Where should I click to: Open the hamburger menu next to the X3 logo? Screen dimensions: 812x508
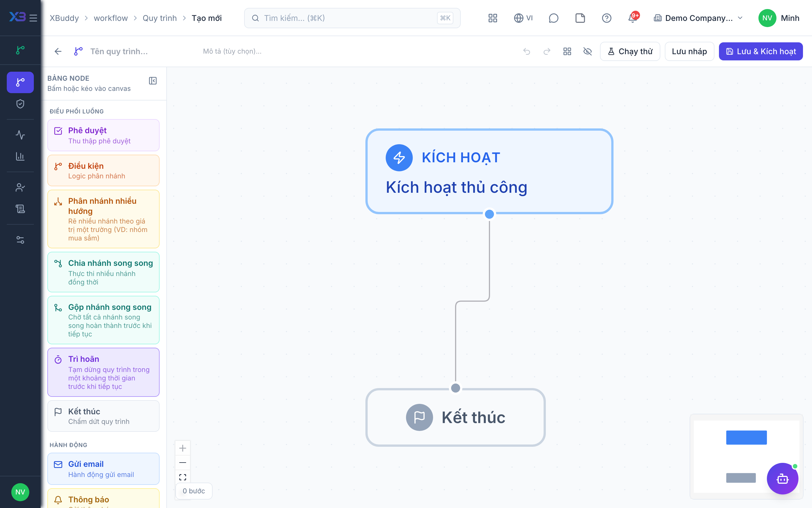click(x=33, y=18)
